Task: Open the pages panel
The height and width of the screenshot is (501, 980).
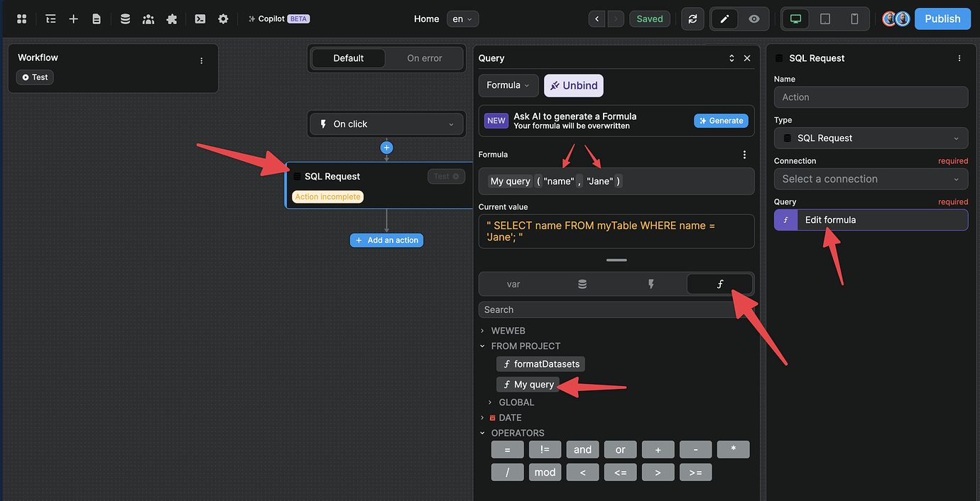Action: pos(97,18)
